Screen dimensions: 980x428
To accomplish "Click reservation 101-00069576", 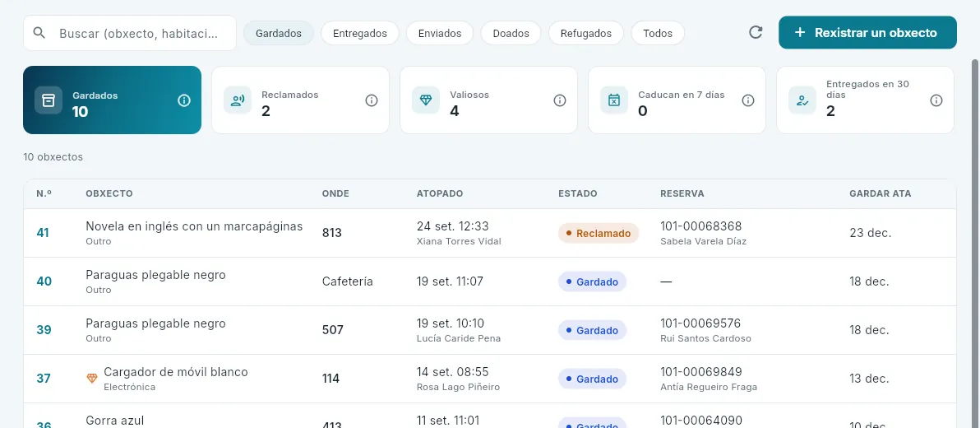I will pos(700,323).
